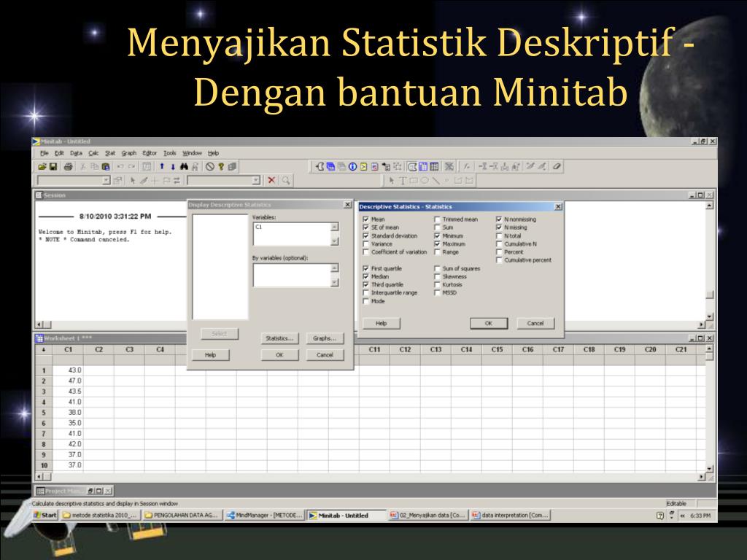Click the Session window vertical scrollbar
Screen dimensions: 747x560
click(709, 261)
